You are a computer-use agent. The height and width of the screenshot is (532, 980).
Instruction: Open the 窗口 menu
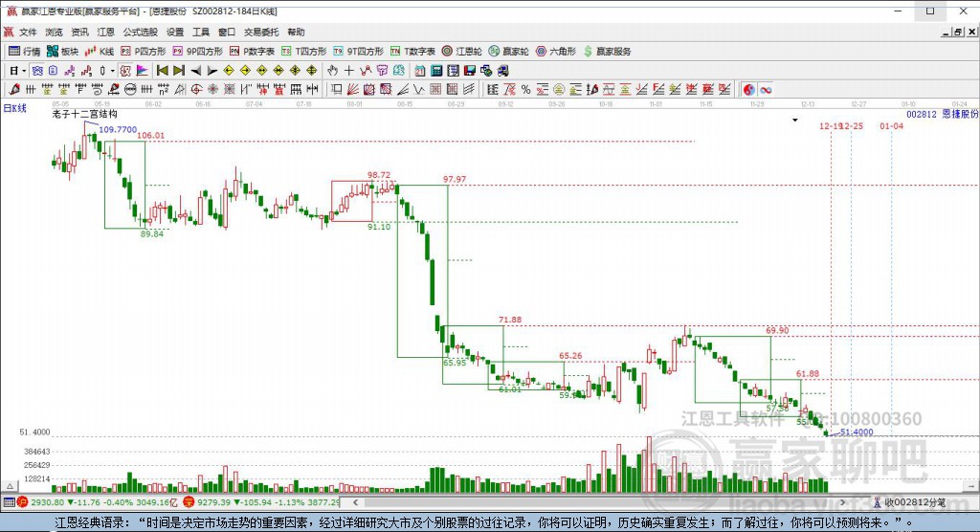226,32
